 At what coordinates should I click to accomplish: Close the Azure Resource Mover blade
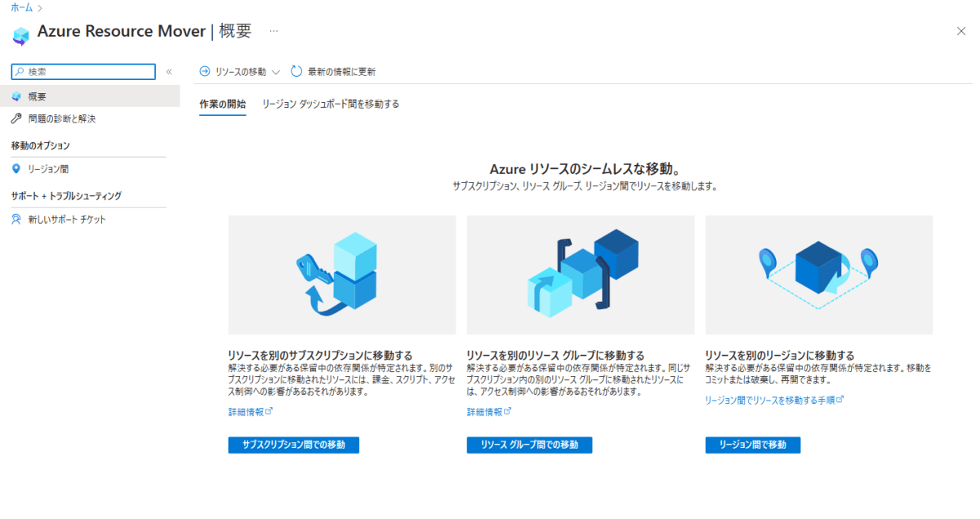960,31
